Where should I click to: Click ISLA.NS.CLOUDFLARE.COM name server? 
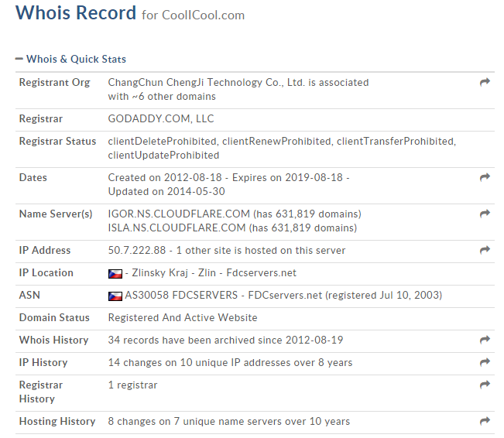tap(177, 228)
